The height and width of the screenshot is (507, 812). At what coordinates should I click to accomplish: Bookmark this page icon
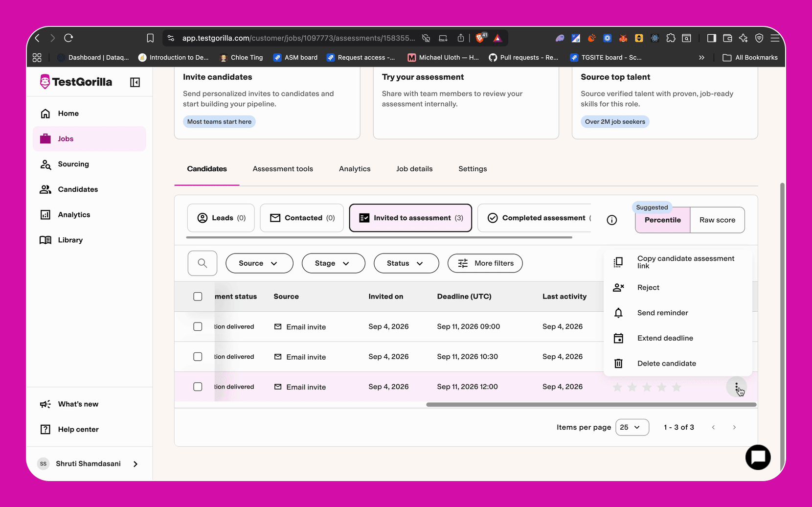tap(150, 38)
